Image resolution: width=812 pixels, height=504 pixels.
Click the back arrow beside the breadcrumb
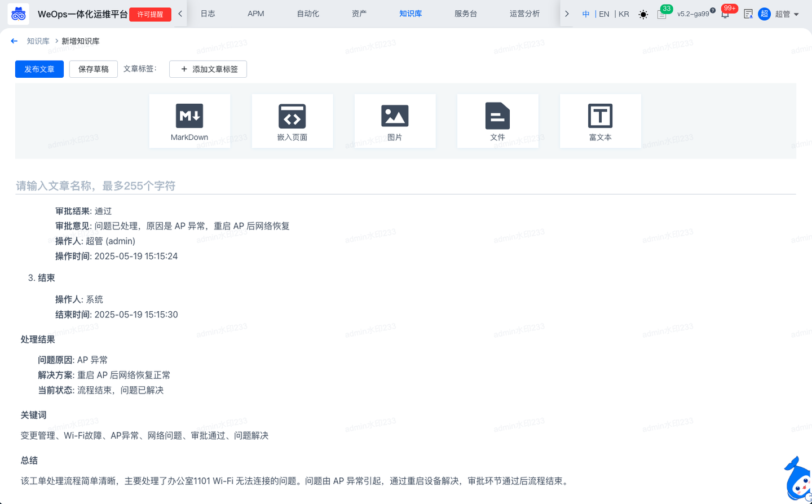[x=14, y=40]
